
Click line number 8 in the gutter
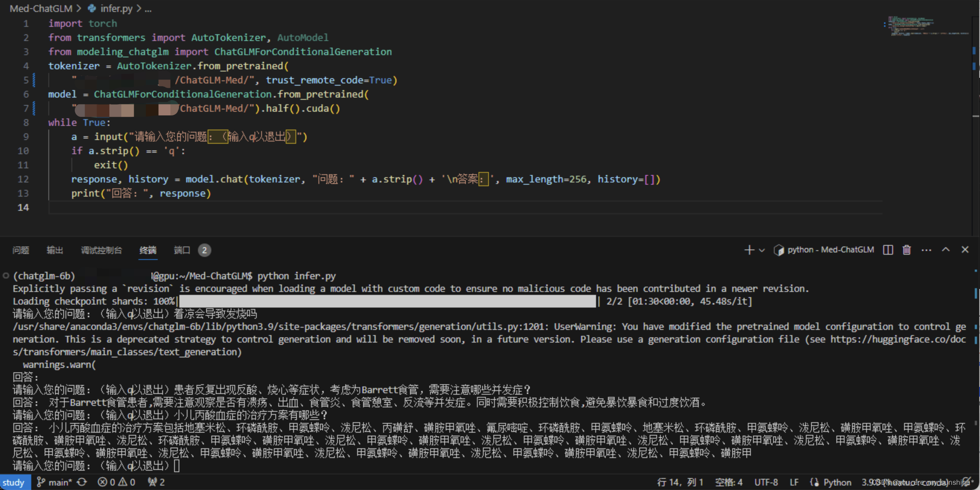(x=26, y=122)
